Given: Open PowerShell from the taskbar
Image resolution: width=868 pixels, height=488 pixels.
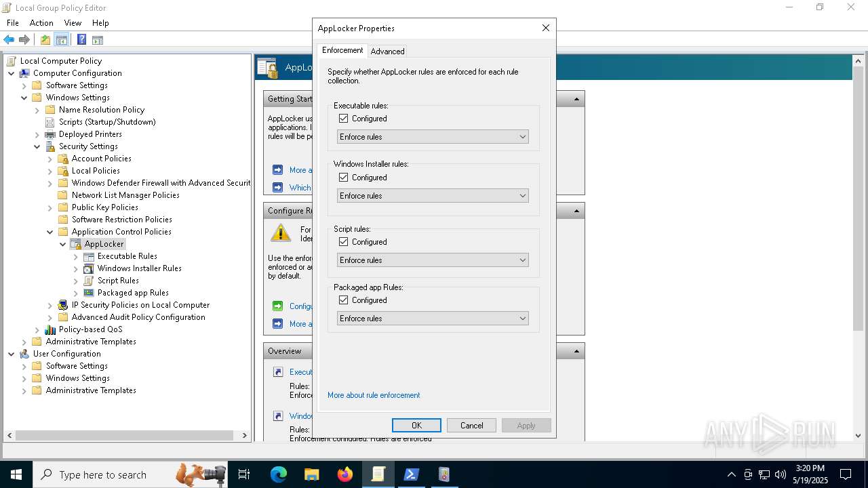Looking at the screenshot, I should coord(411,474).
